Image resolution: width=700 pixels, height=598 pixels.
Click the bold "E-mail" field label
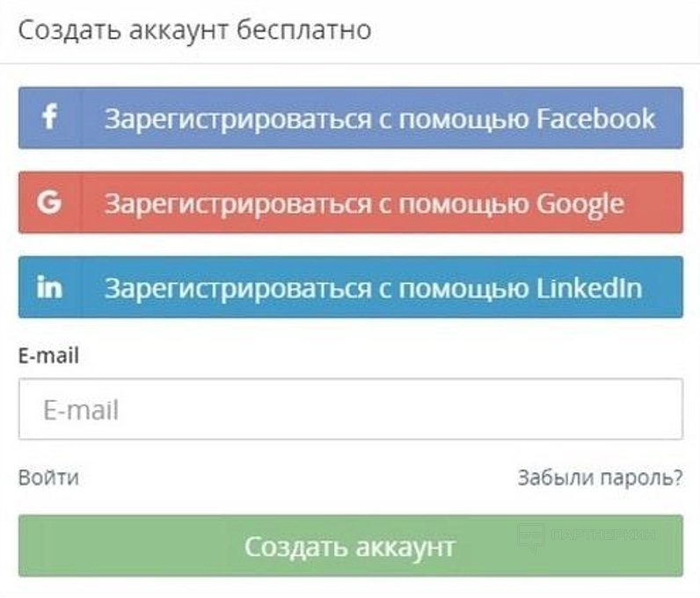click(x=48, y=356)
